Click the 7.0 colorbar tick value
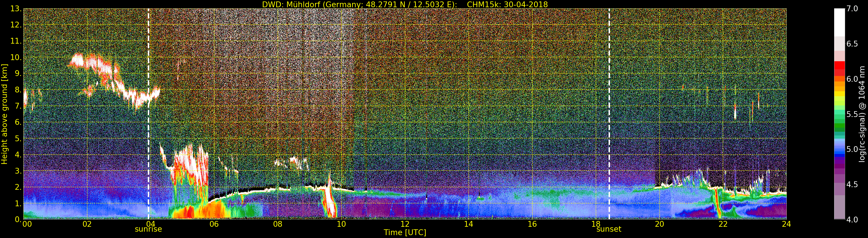This screenshot has height=238, width=868. click(852, 9)
